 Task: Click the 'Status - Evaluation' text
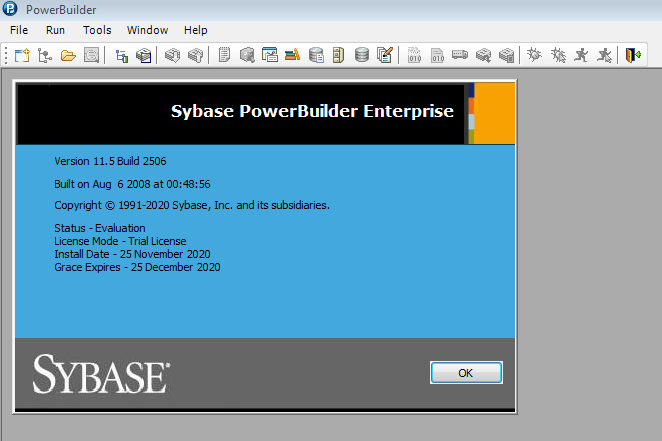[x=100, y=228]
